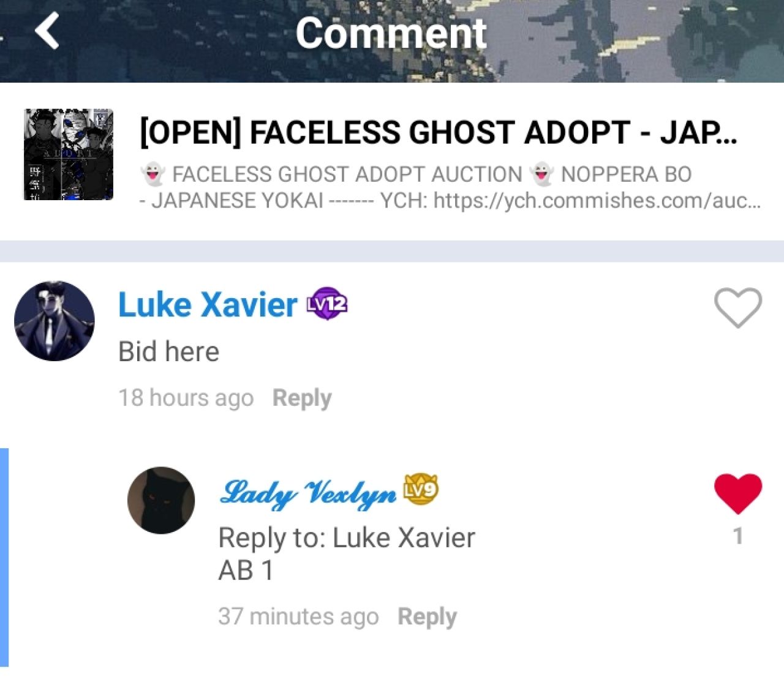Open Luke Xavier's profile avatar
The width and height of the screenshot is (784, 693).
click(55, 321)
